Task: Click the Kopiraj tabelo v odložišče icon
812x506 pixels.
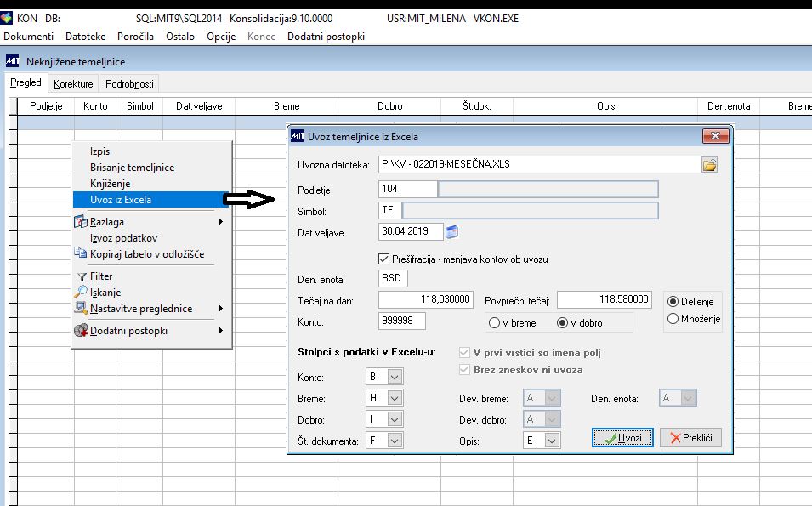Action: pos(81,253)
